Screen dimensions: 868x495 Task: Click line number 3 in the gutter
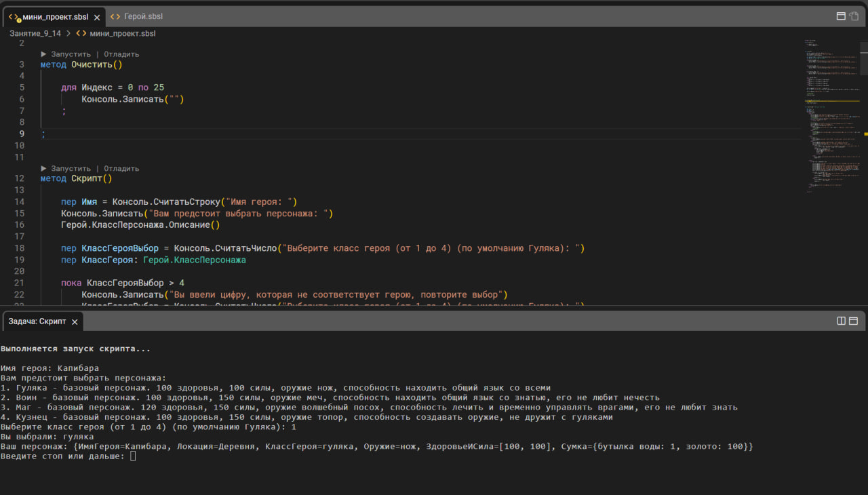(x=22, y=65)
